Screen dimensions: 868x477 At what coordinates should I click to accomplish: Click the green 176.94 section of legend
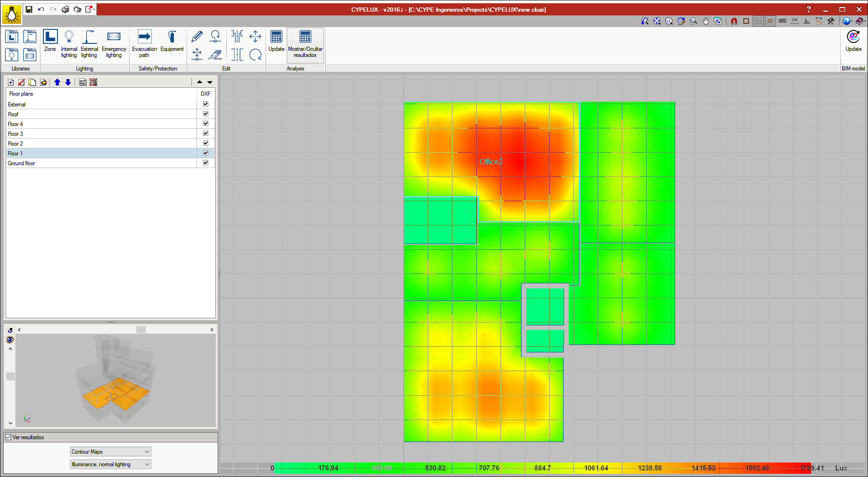[x=328, y=468]
